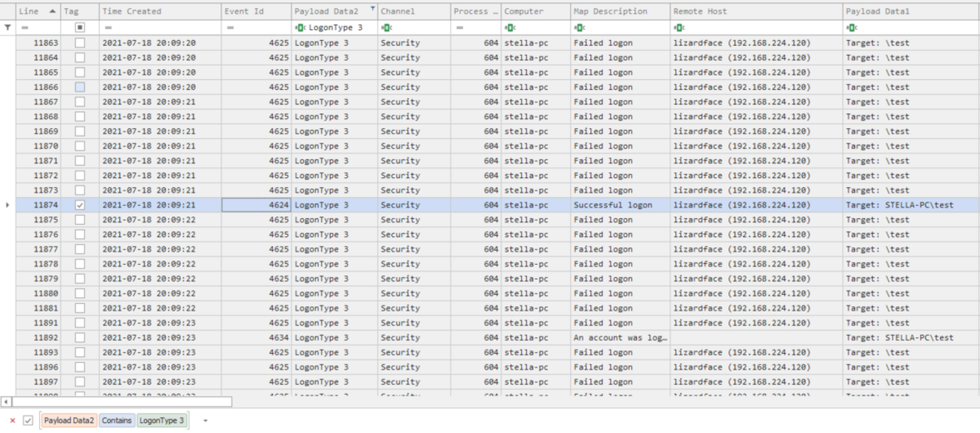Open the equals operator icon under Line column
This screenshot has height=433, width=980.
coord(25,27)
